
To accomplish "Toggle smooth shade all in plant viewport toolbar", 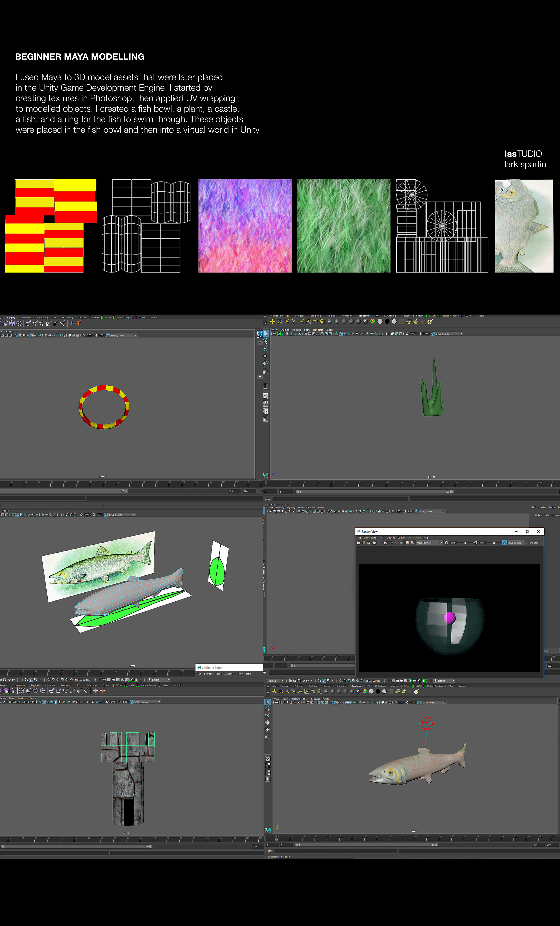I will pyautogui.click(x=341, y=334).
